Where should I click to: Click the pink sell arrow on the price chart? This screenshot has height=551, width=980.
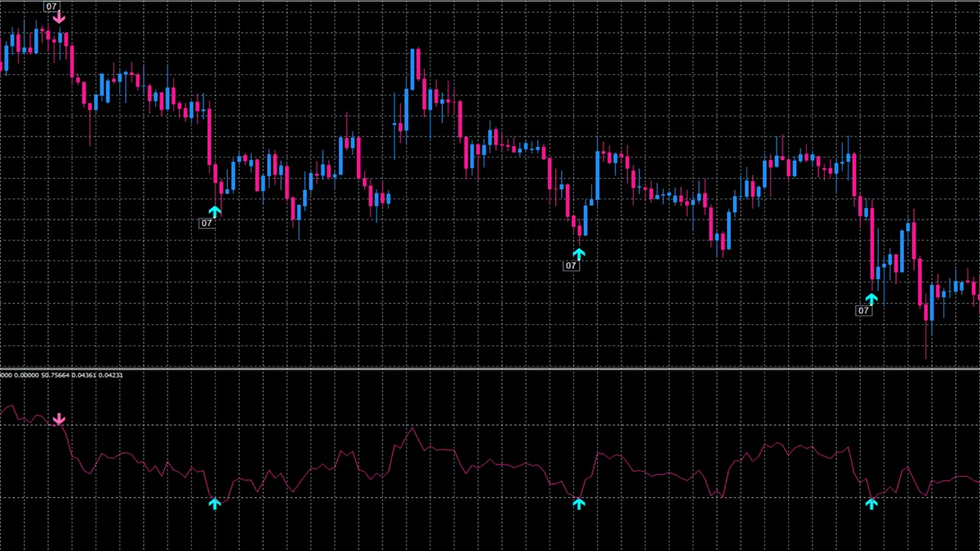pos(59,16)
